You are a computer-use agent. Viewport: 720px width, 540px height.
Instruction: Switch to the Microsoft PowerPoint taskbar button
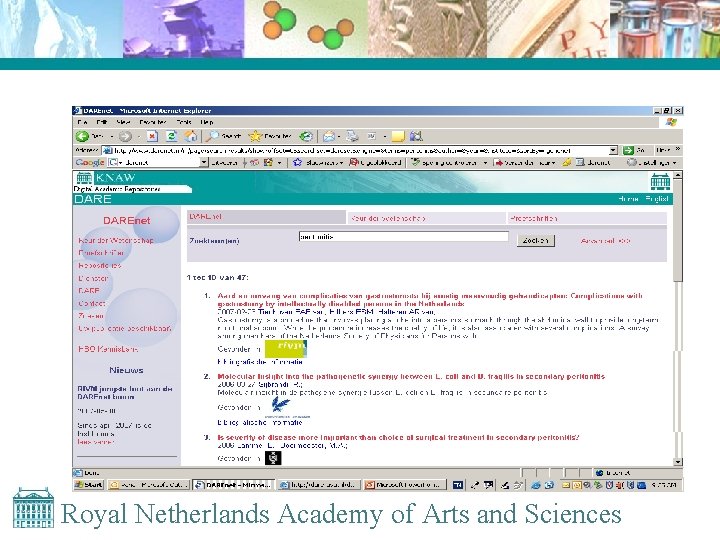pos(405,485)
